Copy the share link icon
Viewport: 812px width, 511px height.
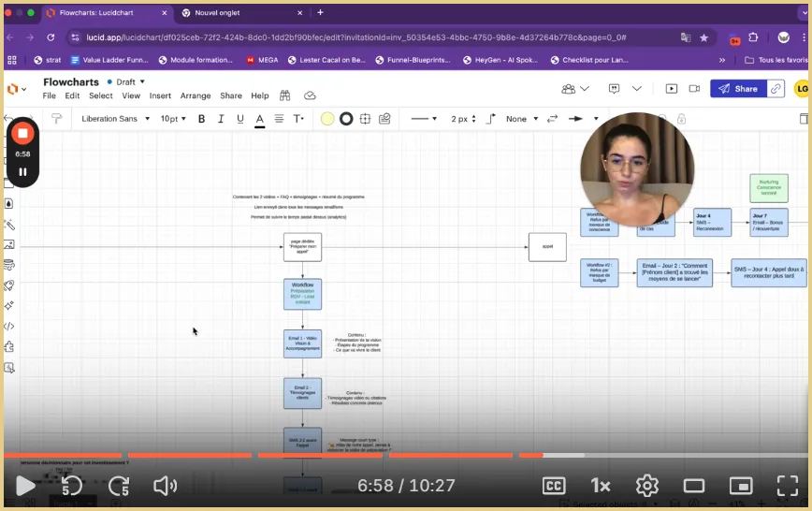(776, 89)
